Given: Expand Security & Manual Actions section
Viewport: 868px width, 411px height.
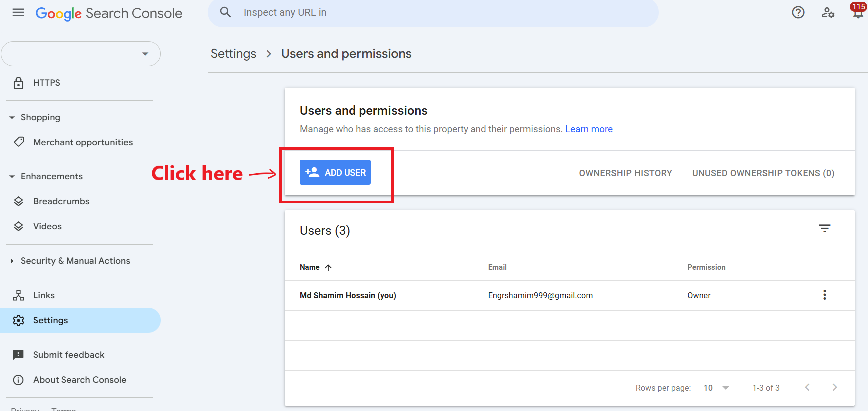Looking at the screenshot, I should pos(12,261).
